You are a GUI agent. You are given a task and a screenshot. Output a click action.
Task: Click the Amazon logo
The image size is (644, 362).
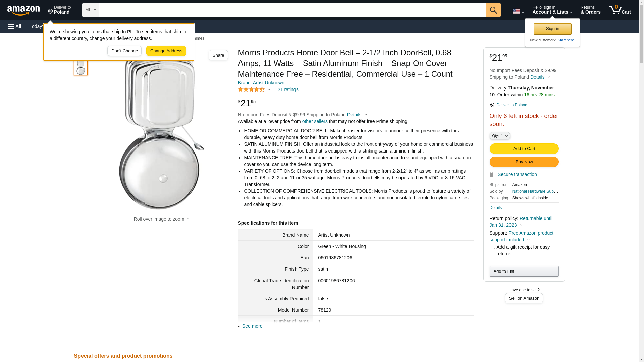[23, 10]
